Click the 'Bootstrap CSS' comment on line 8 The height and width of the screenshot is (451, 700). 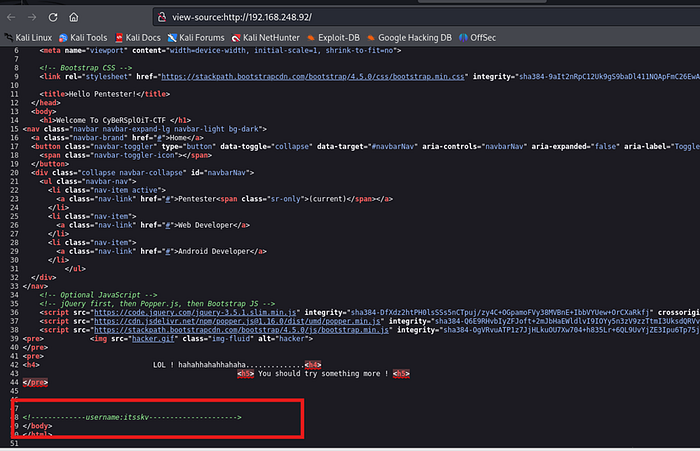(x=86, y=68)
